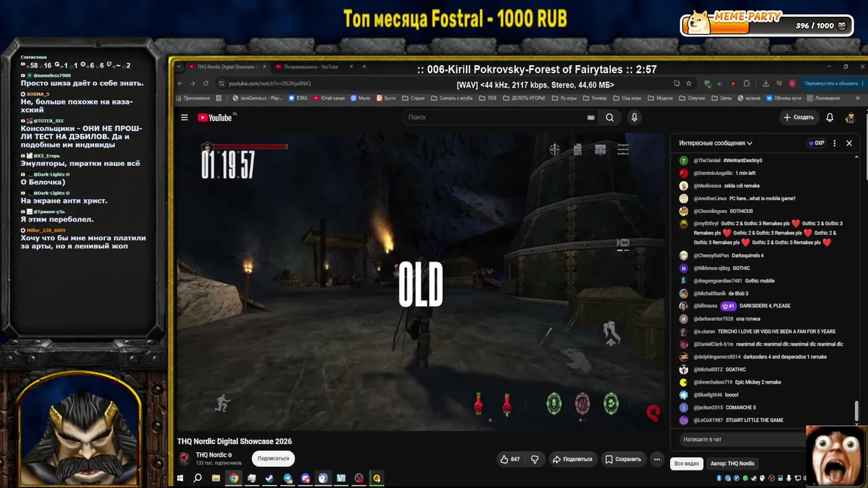This screenshot has width=868, height=488.
Task: Go to YouTube home via the logo
Action: coord(215,117)
